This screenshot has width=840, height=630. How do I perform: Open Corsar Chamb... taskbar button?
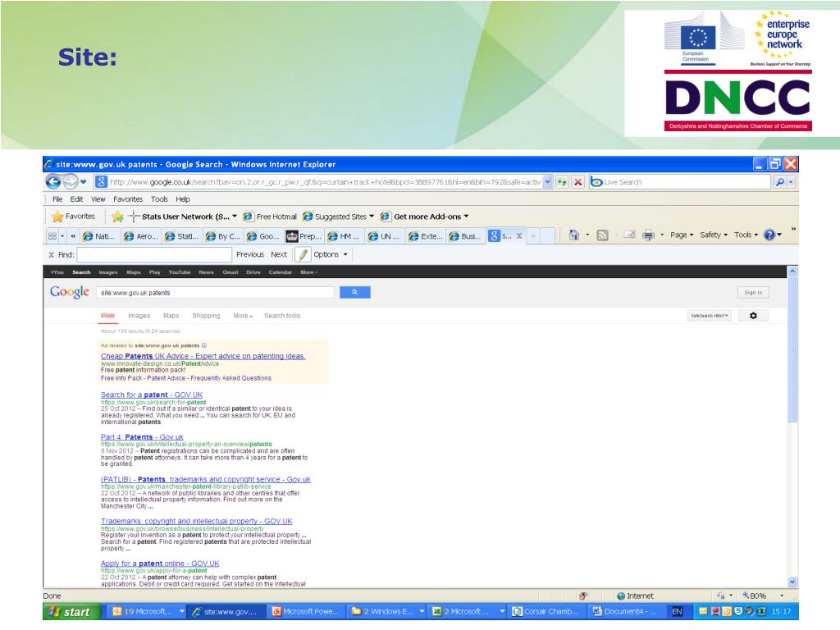point(546,611)
